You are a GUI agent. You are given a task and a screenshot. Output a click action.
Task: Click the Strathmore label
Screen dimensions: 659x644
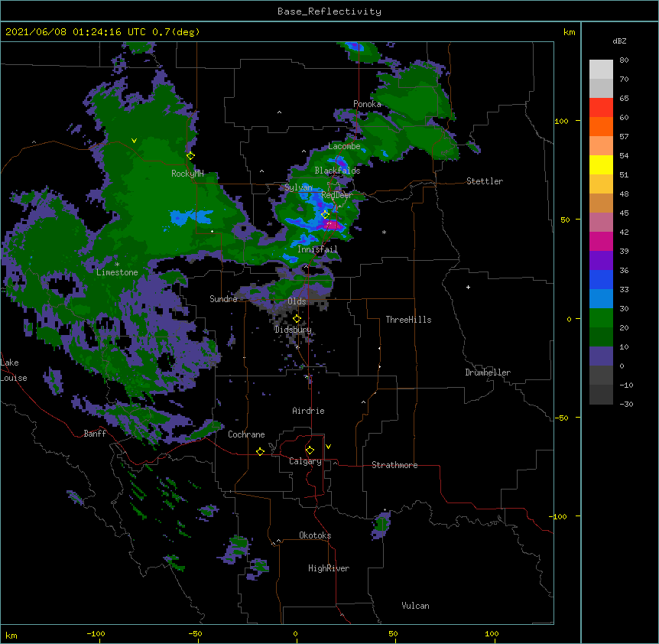(x=394, y=465)
